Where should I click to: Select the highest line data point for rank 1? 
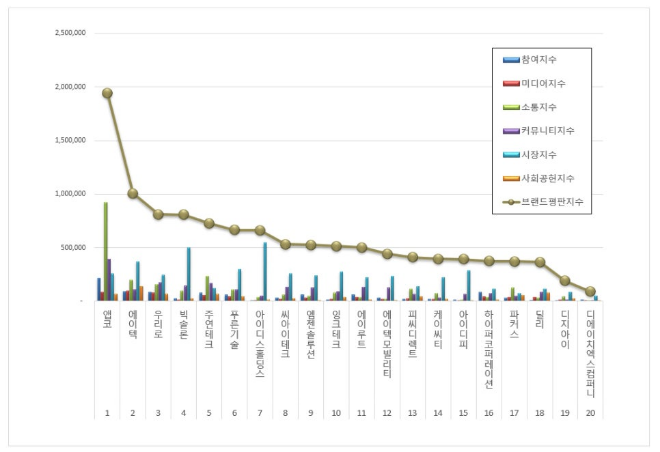(107, 93)
